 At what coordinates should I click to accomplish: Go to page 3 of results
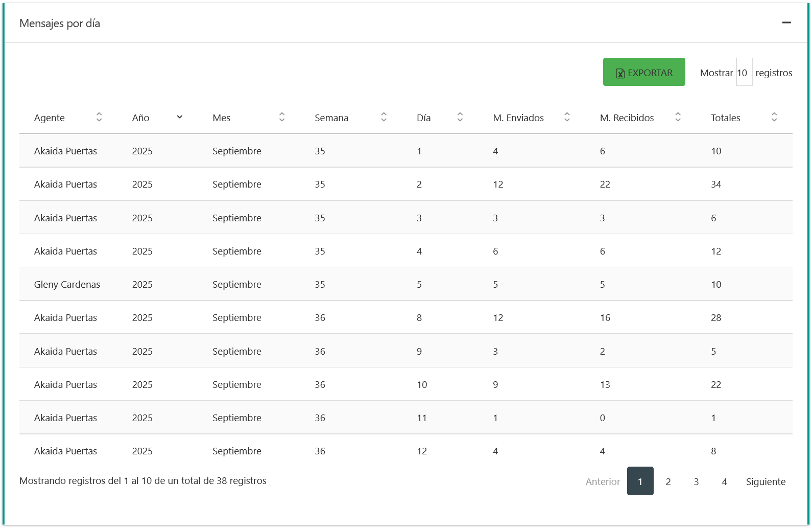point(696,481)
